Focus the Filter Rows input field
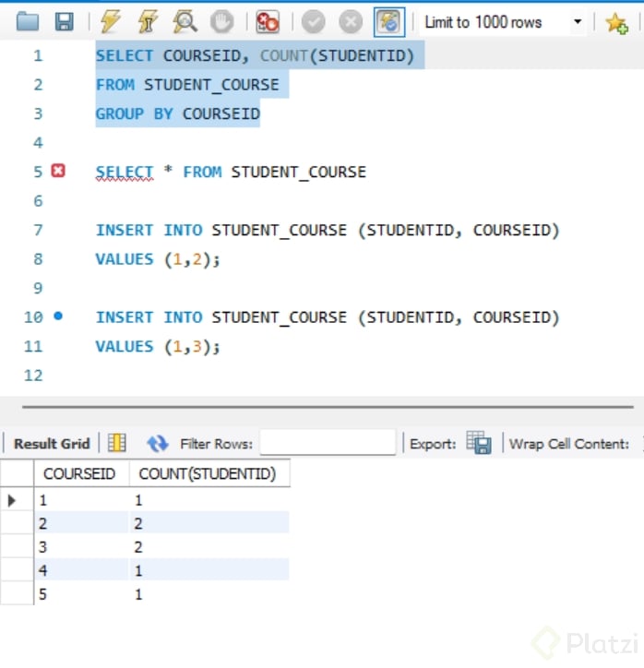The width and height of the screenshot is (644, 668). [328, 442]
